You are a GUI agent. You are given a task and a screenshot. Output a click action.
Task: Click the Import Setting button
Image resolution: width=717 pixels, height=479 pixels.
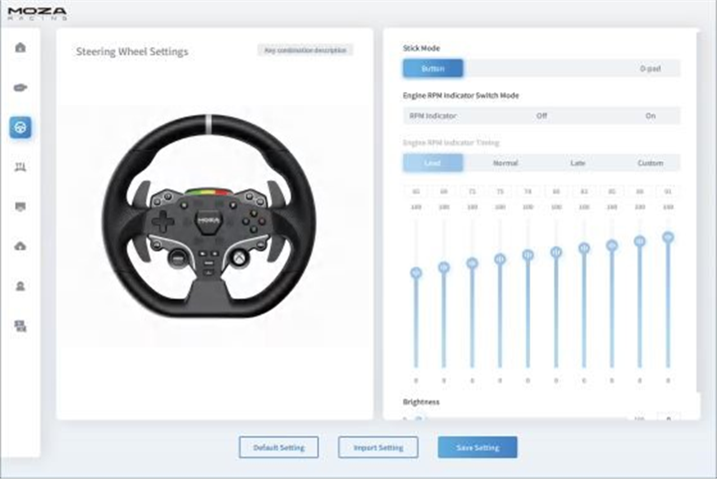(x=378, y=447)
